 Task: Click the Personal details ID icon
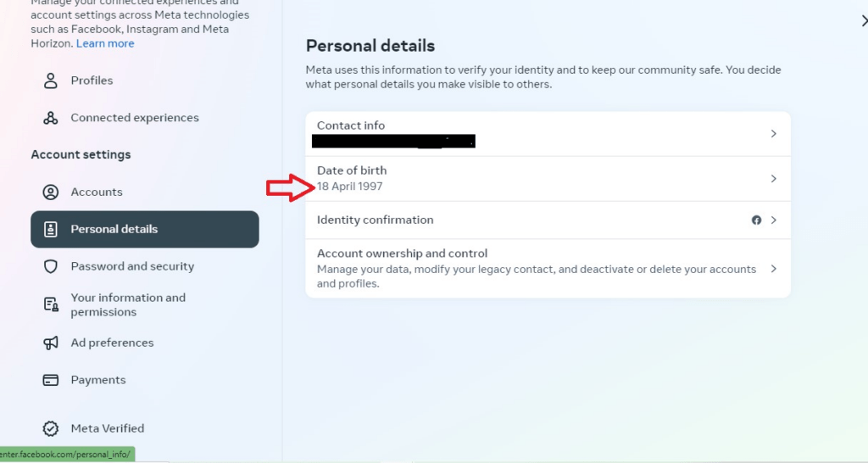point(50,229)
